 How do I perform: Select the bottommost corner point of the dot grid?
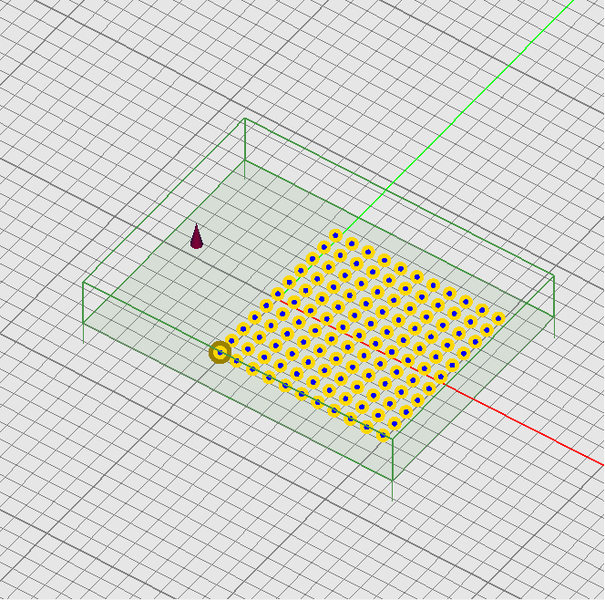tap(383, 436)
